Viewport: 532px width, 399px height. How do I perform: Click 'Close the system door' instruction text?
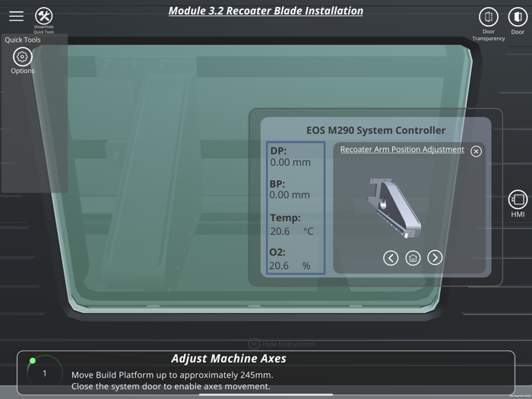point(171,386)
